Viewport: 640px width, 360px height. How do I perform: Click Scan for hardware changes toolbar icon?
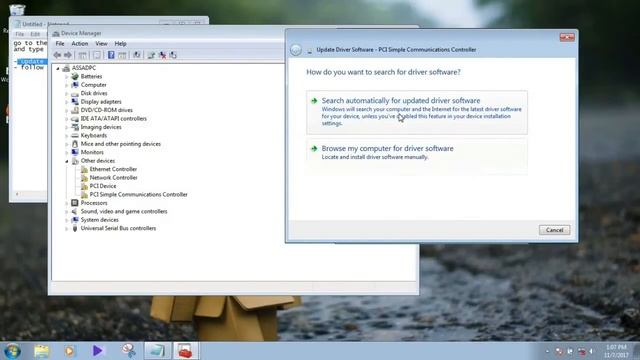137,55
